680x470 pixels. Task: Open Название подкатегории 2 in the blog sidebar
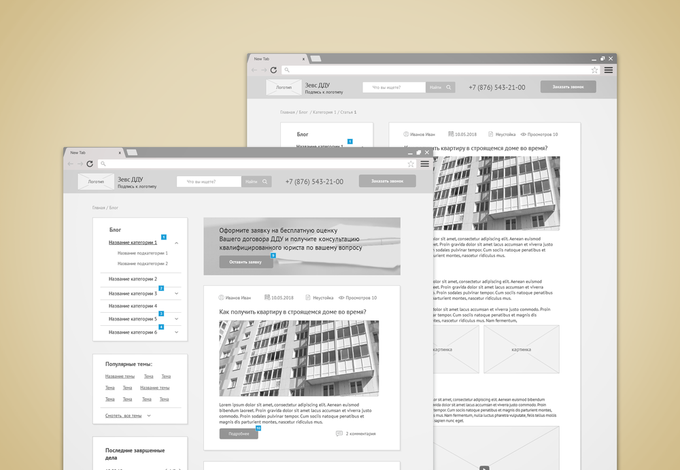[143, 264]
